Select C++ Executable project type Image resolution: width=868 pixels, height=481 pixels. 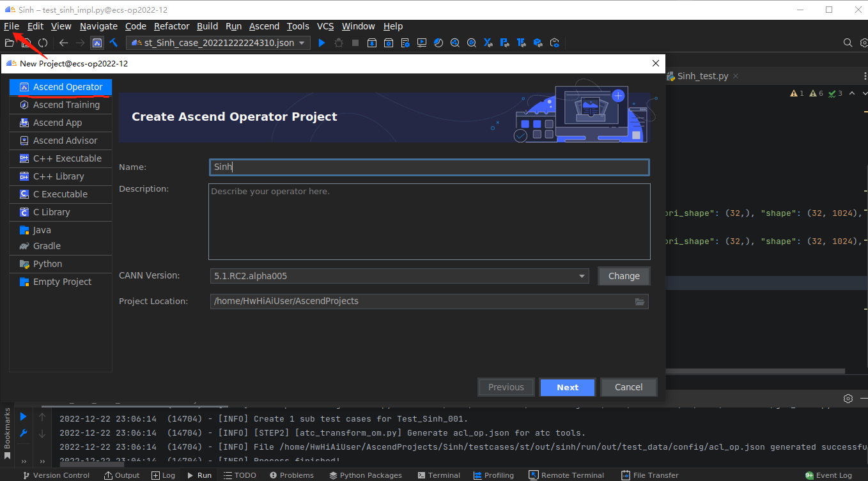tap(61, 158)
